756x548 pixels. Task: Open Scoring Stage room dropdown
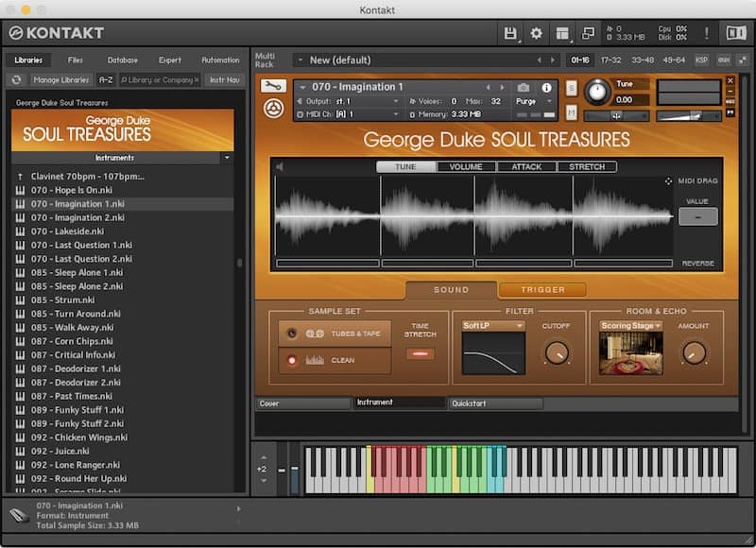630,326
